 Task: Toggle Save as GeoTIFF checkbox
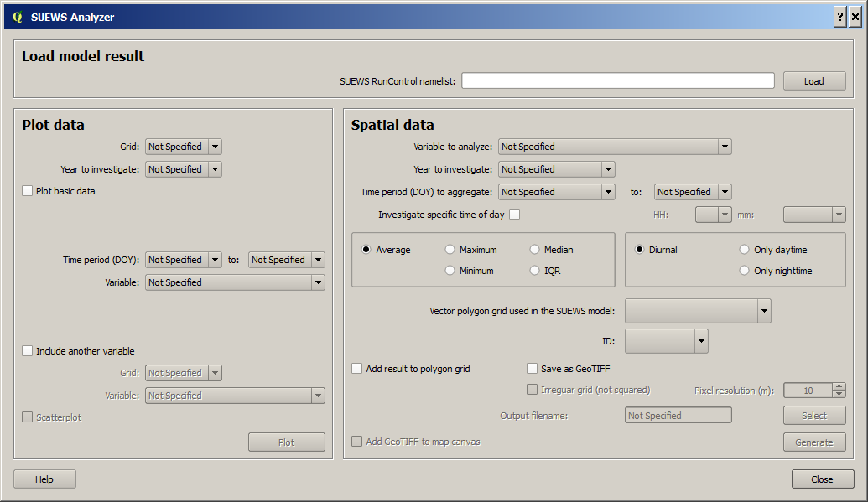click(532, 369)
